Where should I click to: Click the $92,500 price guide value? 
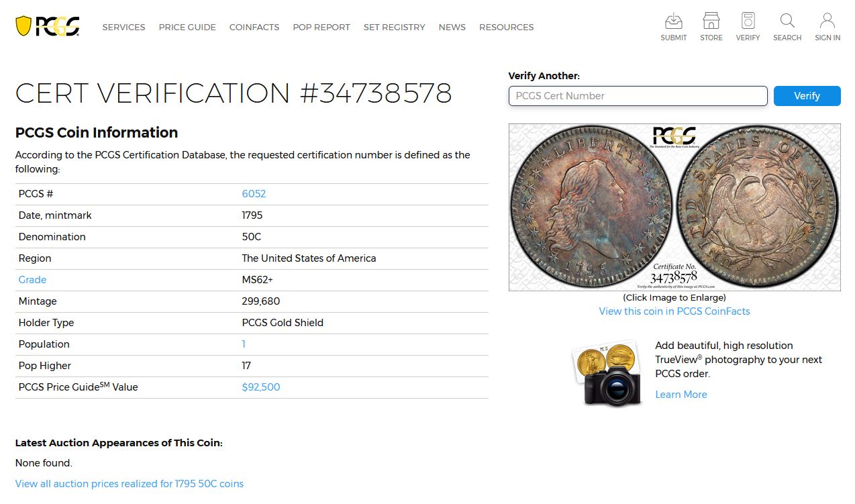click(261, 387)
